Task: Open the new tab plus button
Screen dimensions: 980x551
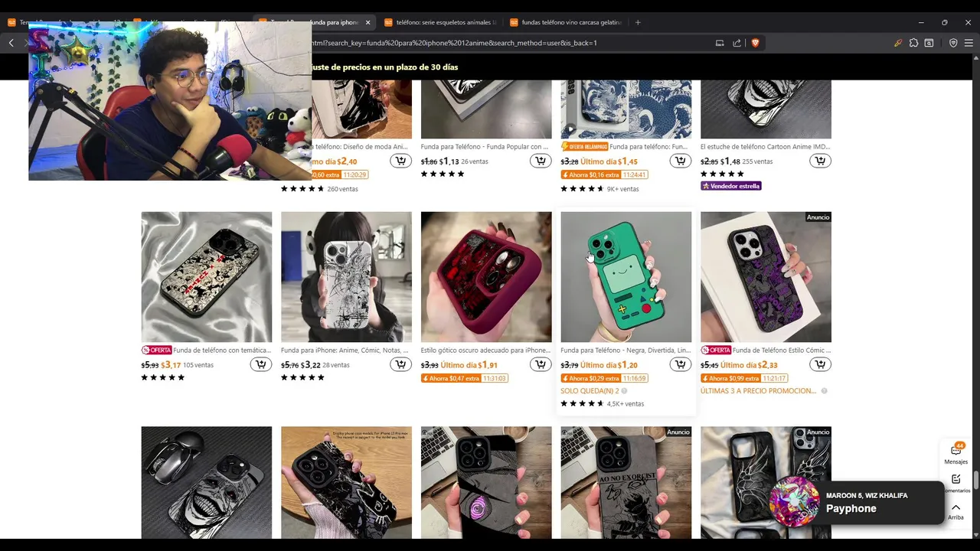Action: click(638, 22)
